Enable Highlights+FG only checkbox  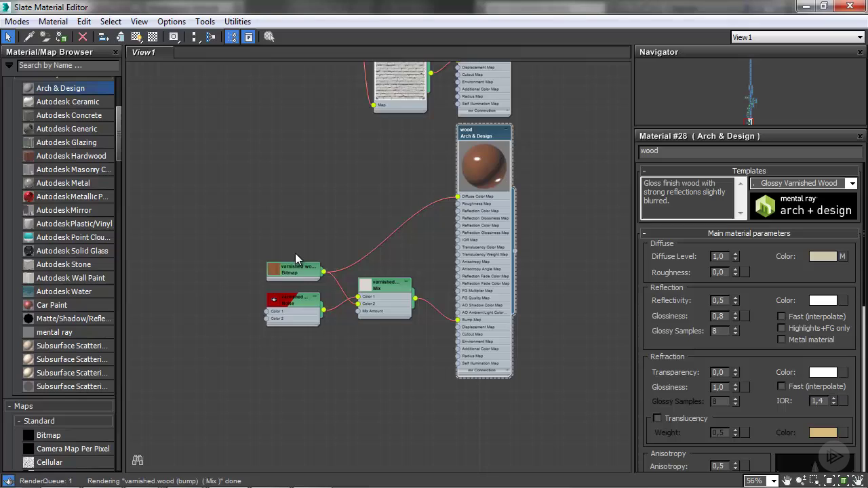[x=781, y=328]
